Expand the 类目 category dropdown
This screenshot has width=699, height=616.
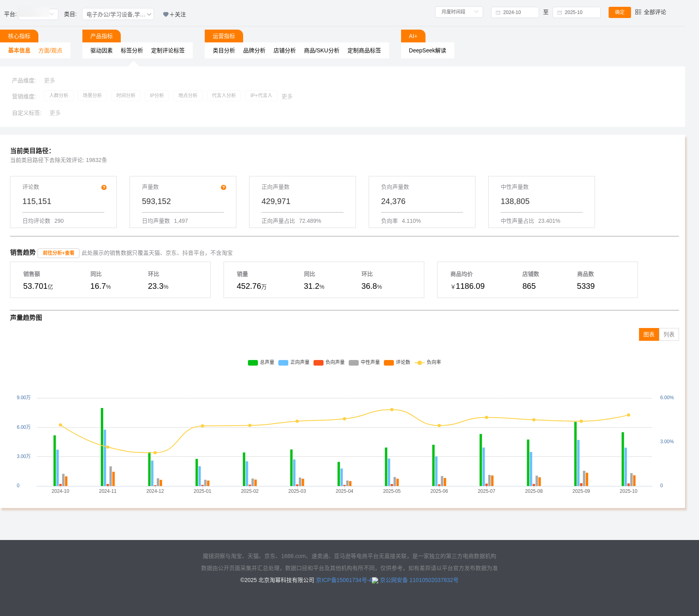coord(118,14)
